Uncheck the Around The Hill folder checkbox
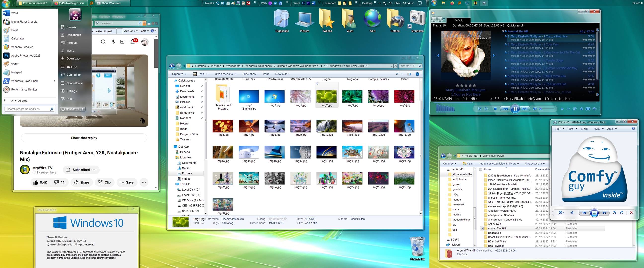Screen dimensions: 644x268 [482, 228]
